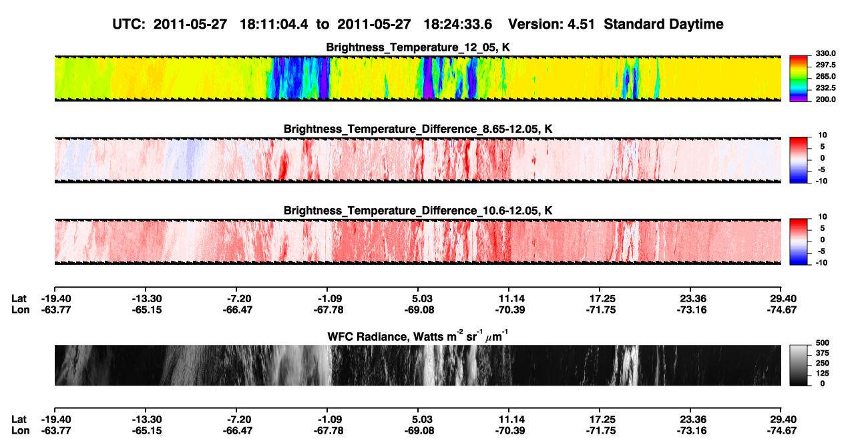The image size is (868, 445).
Task: Click latitude '29.40' on the upper axis
Action: point(783,299)
